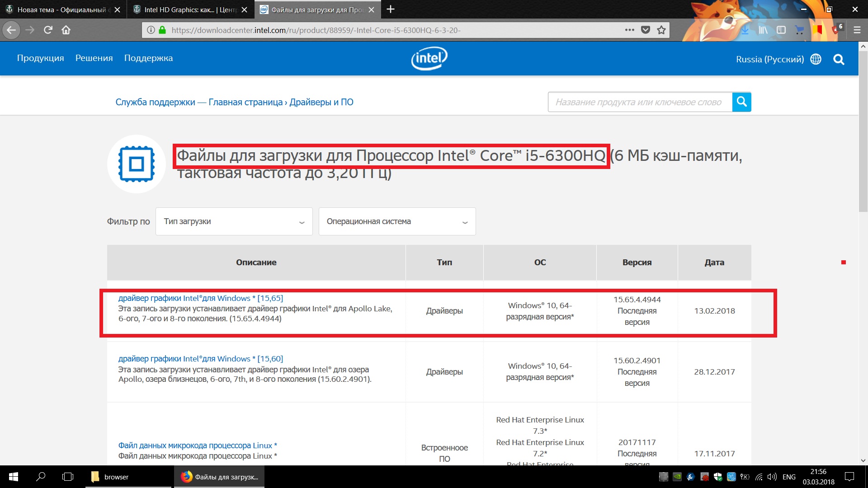This screenshot has width=868, height=488.
Task: Close the Intel HD Graphics tab
Action: (x=244, y=9)
